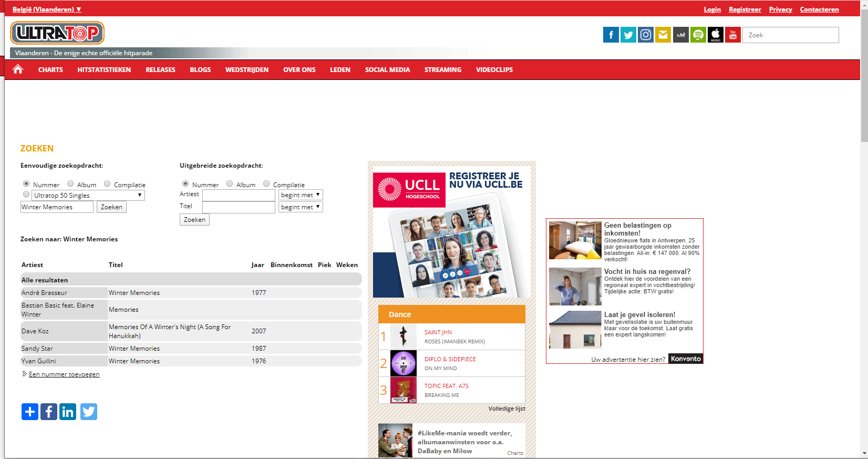The height and width of the screenshot is (459, 868).
Task: Select the radio button beside Ultratop 50 Singles
Action: tap(26, 195)
